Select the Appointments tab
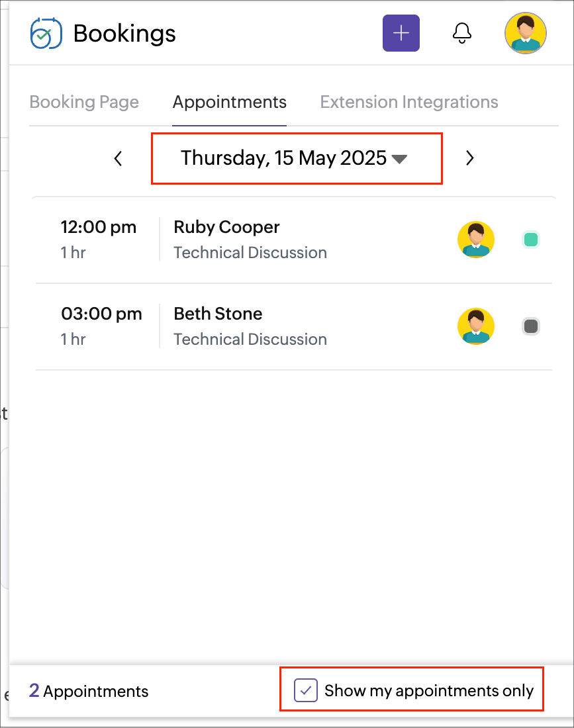 229,103
